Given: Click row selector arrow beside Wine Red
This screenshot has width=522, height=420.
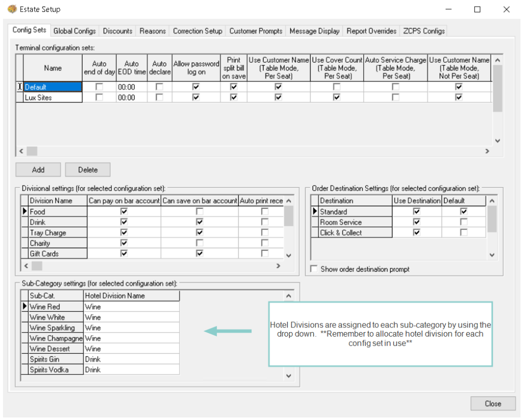Looking at the screenshot, I should (x=25, y=307).
